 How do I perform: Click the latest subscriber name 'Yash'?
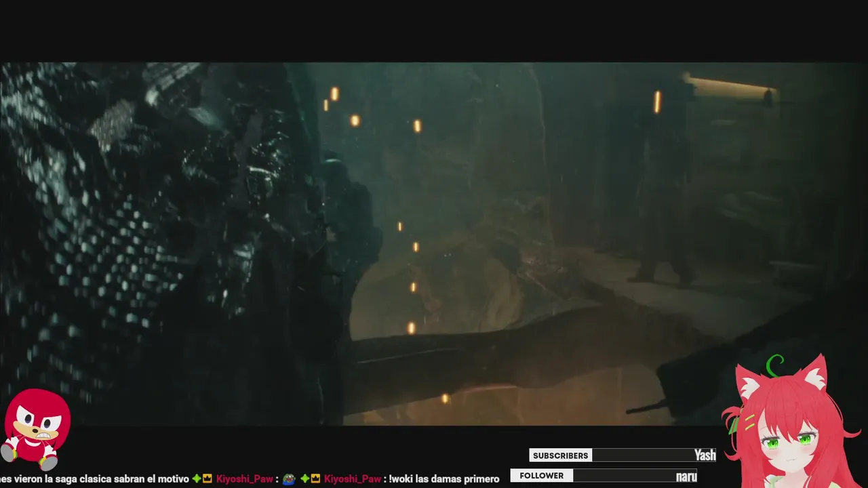pyautogui.click(x=705, y=455)
